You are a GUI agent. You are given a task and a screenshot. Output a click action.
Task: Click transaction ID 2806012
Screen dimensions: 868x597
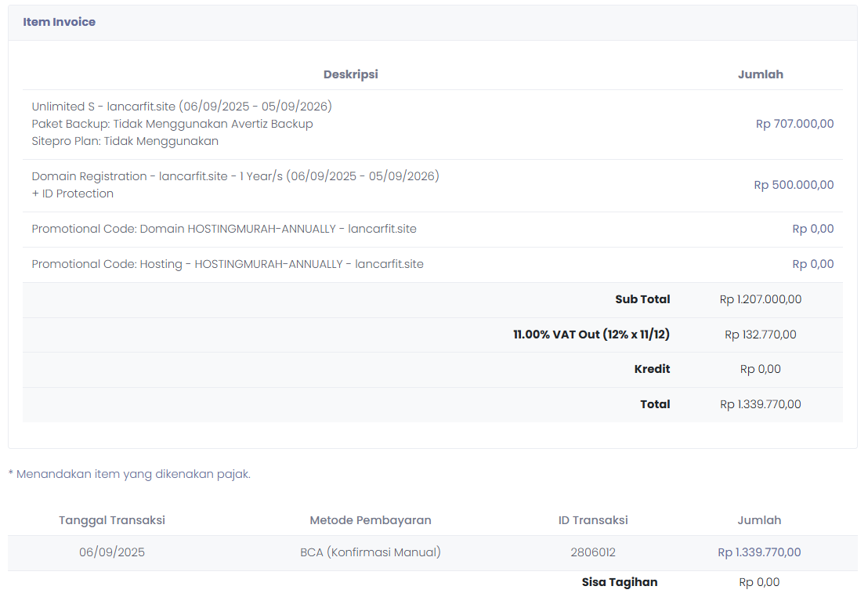pyautogui.click(x=593, y=552)
